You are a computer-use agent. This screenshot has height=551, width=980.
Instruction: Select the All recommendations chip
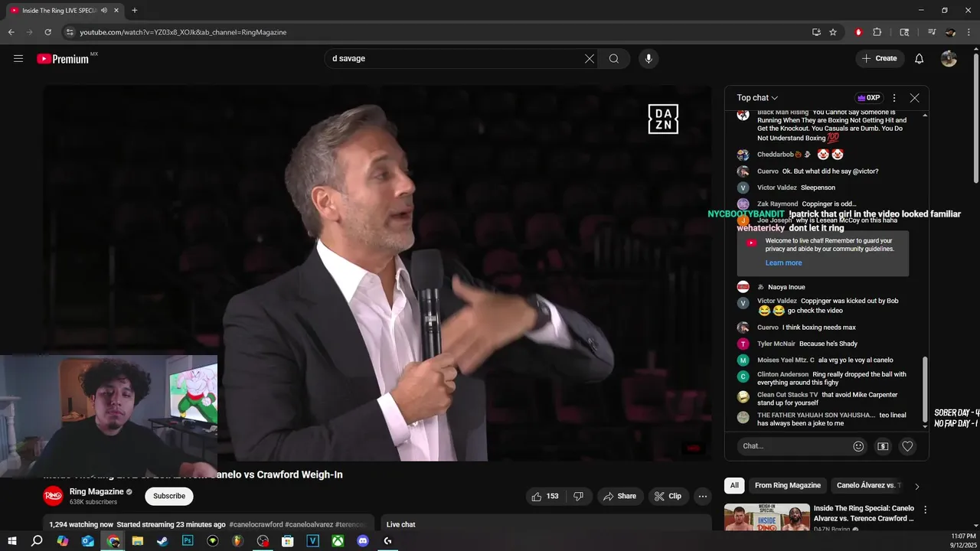click(x=734, y=485)
